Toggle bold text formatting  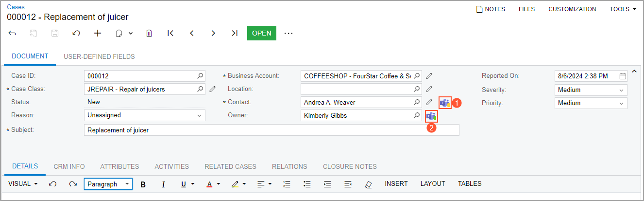(143, 184)
